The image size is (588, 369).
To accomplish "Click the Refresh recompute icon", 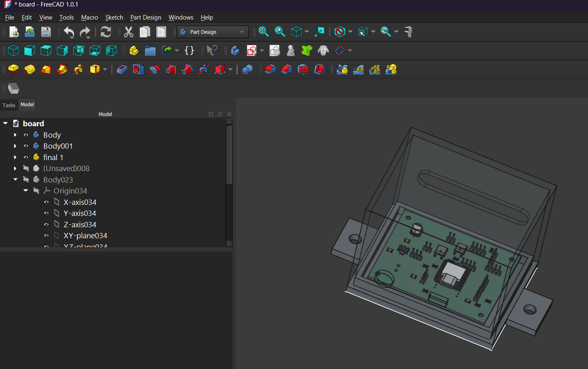I will click(106, 32).
